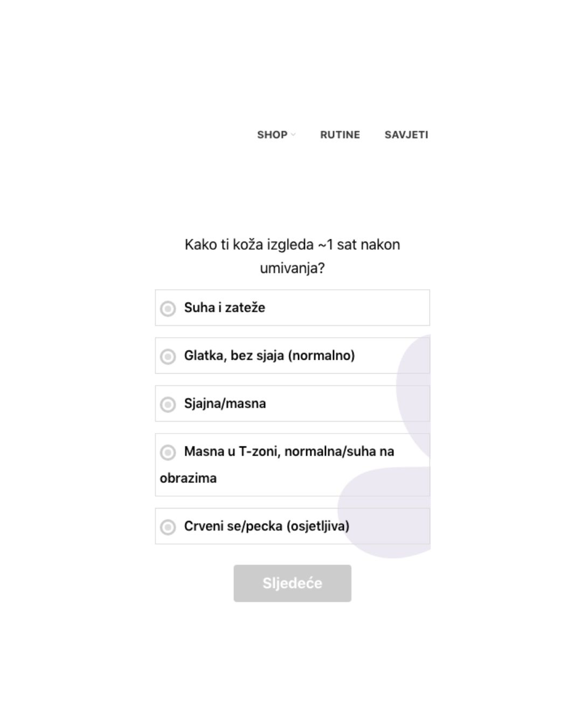Click the SHOP text label
Image resolution: width=582 pixels, height=728 pixels.
coord(272,135)
